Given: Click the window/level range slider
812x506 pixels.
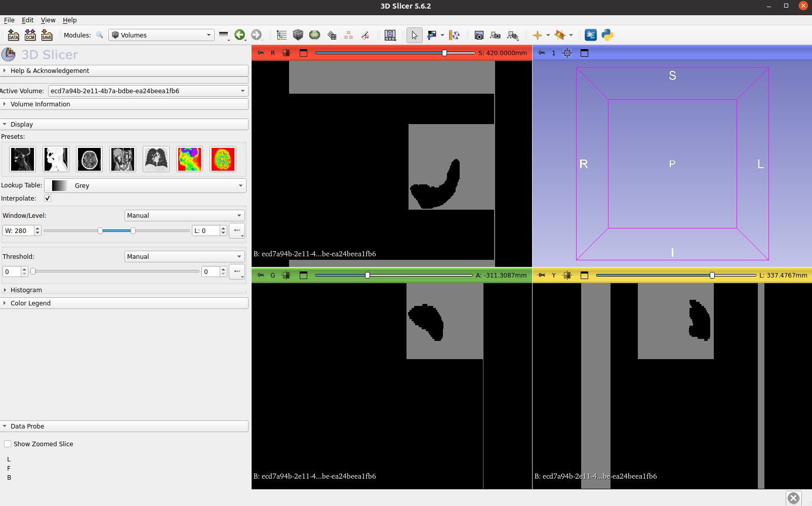Looking at the screenshot, I should (116, 230).
